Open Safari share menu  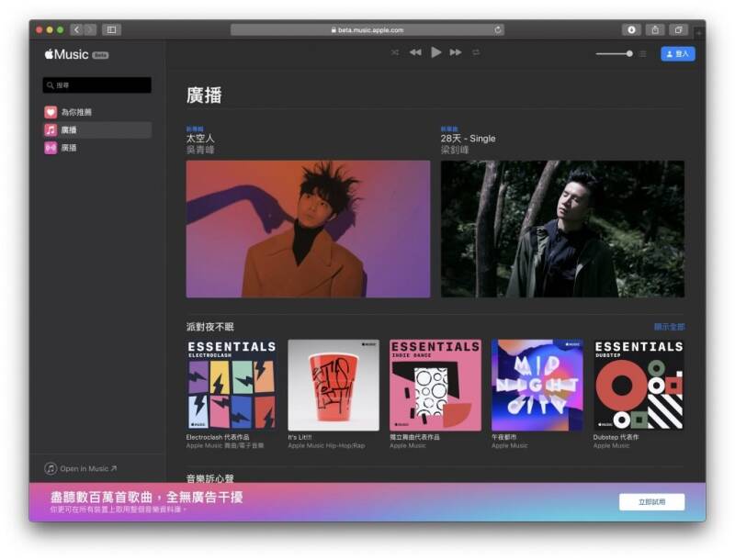pyautogui.click(x=655, y=30)
